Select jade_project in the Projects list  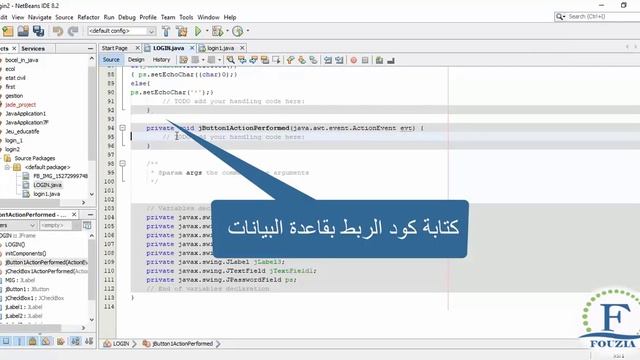tap(20, 105)
